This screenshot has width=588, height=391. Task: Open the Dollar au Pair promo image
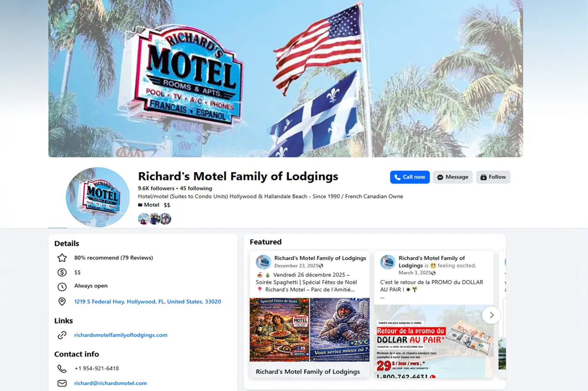click(x=434, y=341)
